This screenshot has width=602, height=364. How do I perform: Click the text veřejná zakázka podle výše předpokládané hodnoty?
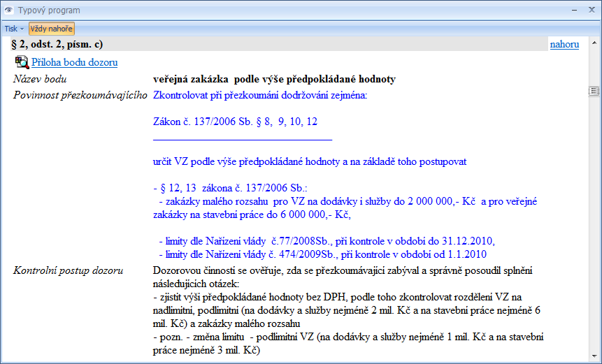click(x=274, y=79)
